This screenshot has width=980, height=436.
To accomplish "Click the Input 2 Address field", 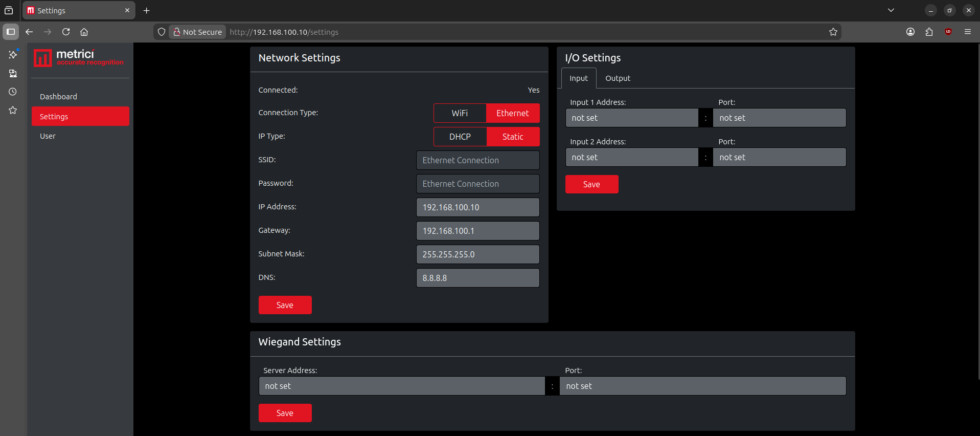I will click(632, 157).
